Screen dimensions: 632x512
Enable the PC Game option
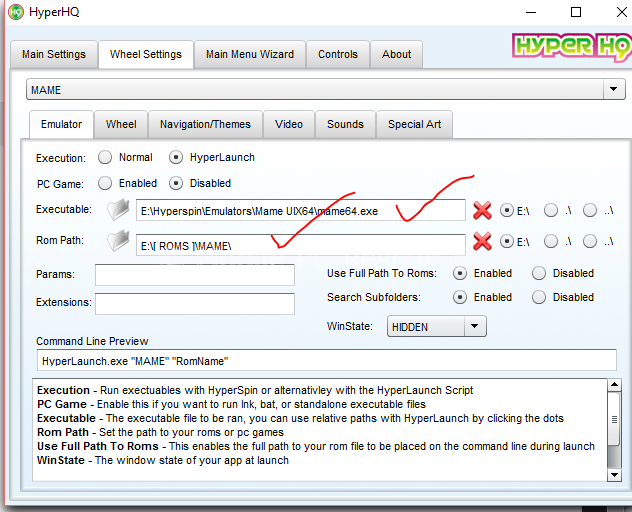(x=105, y=183)
